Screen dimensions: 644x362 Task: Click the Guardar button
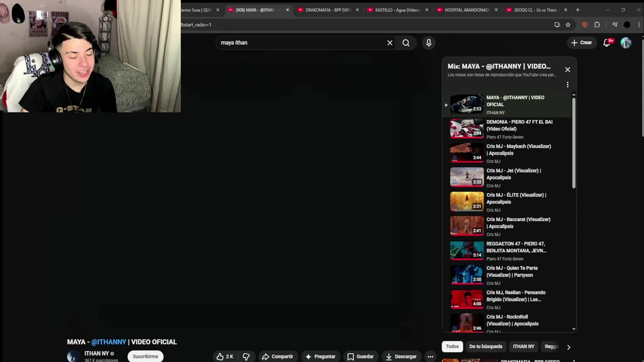[360, 356]
